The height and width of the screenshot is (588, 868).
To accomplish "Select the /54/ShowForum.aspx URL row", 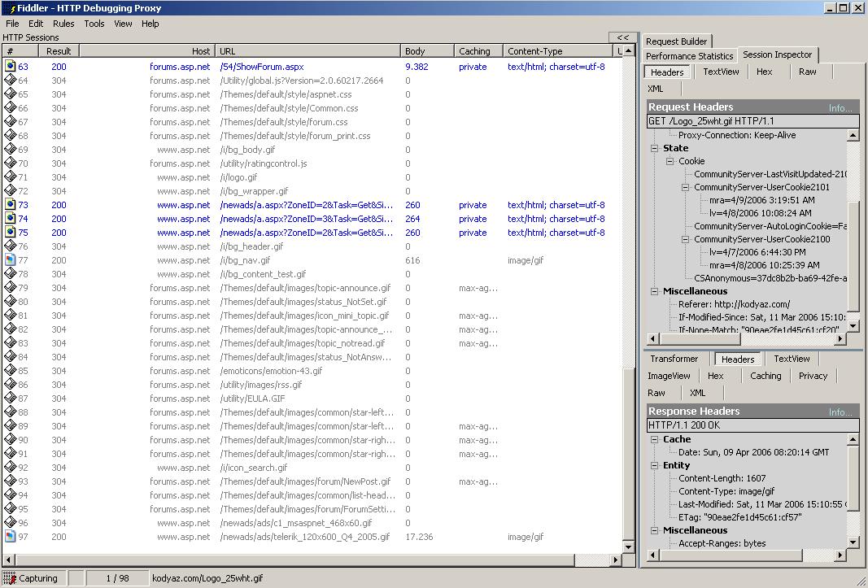I will pos(312,67).
